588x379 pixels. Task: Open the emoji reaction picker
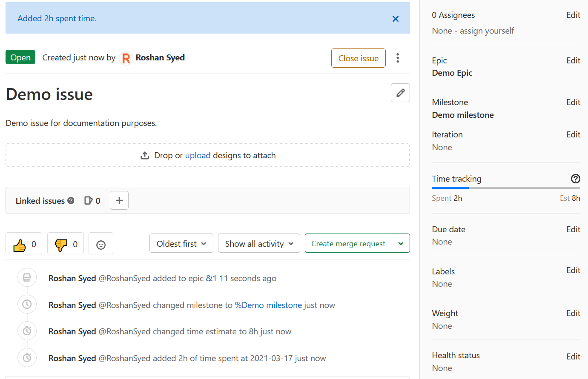[101, 244]
